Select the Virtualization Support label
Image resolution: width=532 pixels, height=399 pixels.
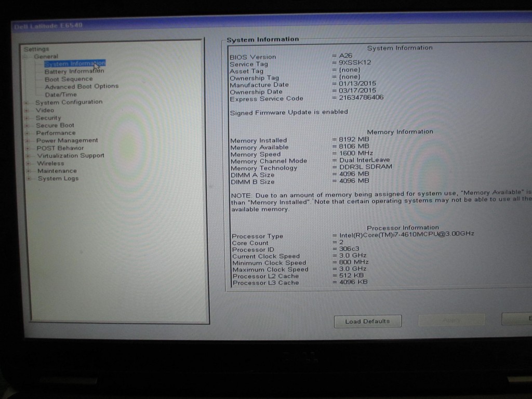[x=71, y=156]
